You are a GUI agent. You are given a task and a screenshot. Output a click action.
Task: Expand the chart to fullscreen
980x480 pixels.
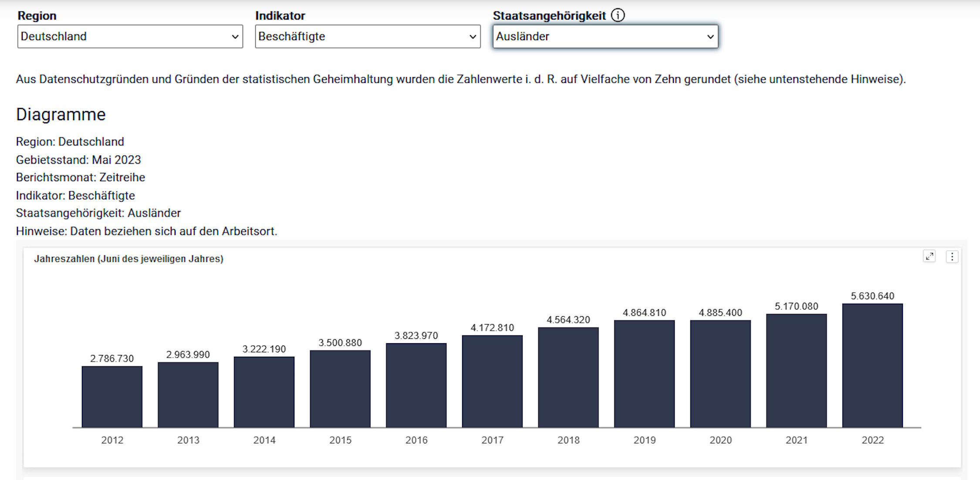pyautogui.click(x=929, y=257)
